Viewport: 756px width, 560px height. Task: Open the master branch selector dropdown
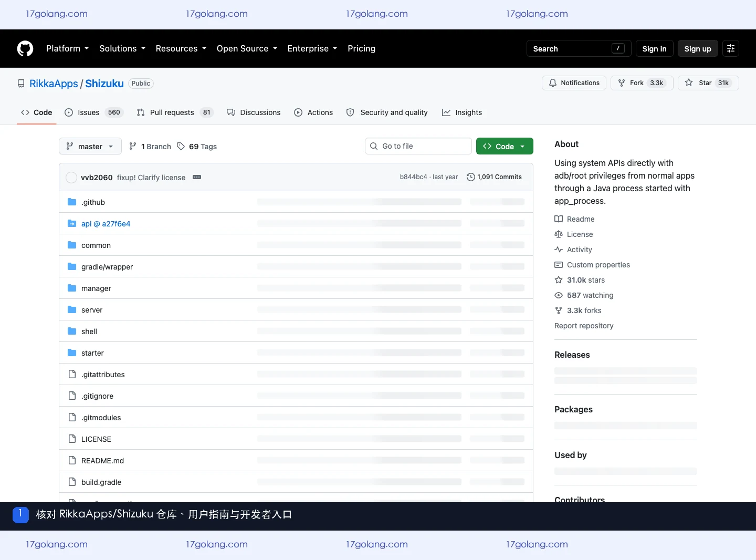click(90, 147)
